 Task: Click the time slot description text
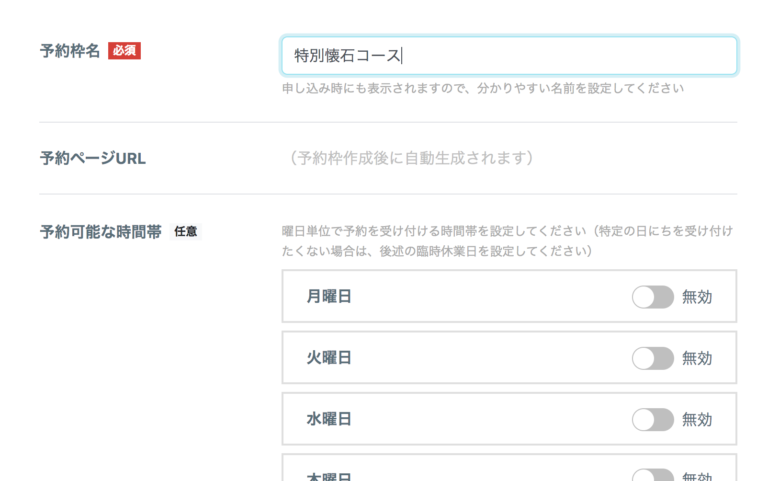pyautogui.click(x=507, y=240)
